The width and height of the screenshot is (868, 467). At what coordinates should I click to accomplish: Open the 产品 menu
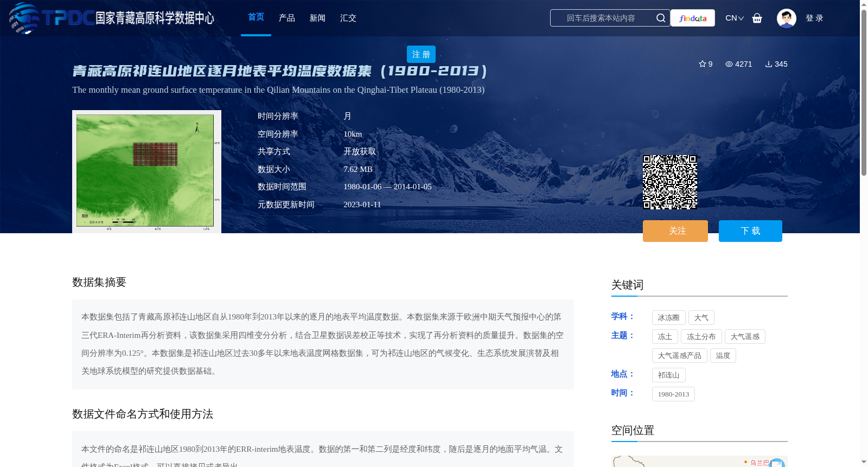pos(287,18)
